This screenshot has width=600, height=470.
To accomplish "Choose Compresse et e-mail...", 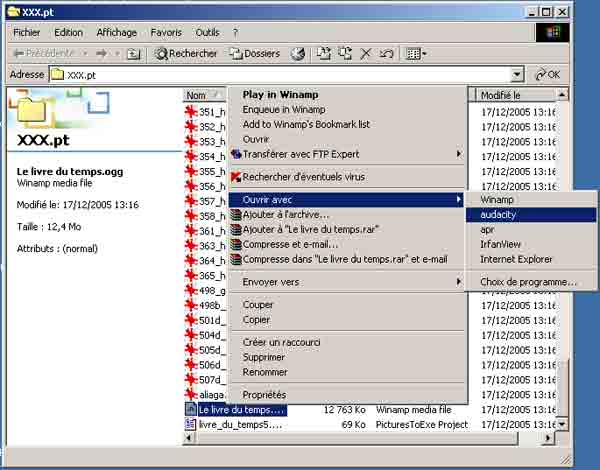I will tap(347, 244).
